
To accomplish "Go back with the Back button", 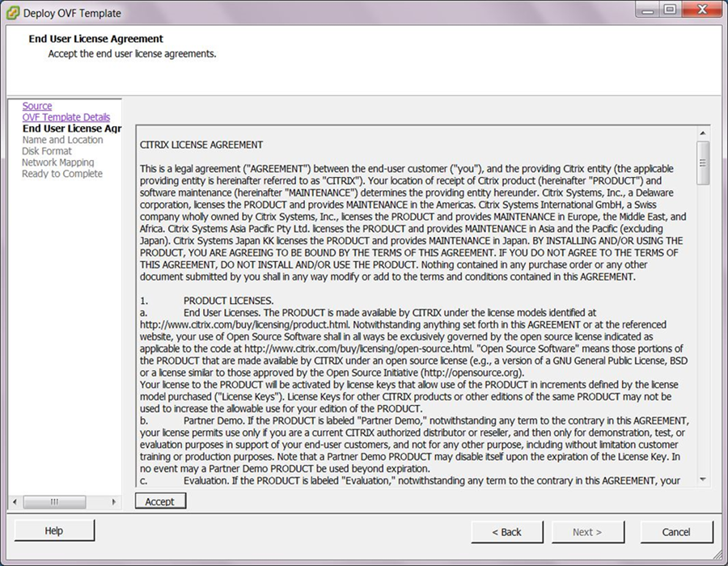I will coord(507,532).
